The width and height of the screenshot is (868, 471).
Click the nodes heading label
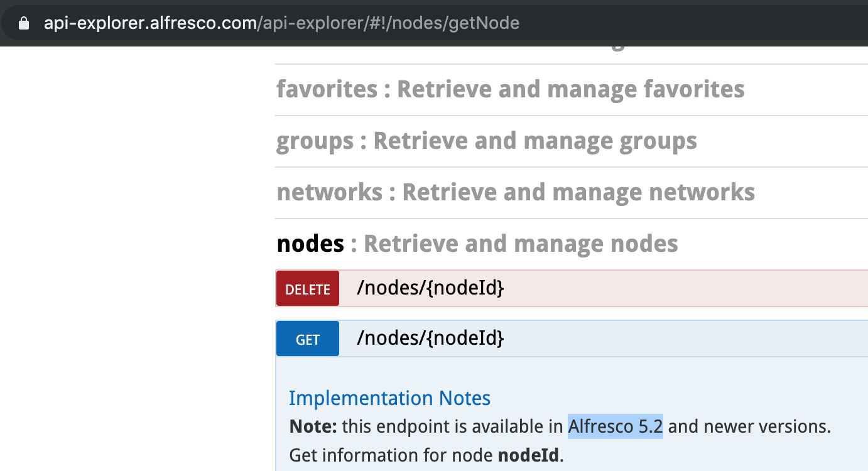[310, 243]
